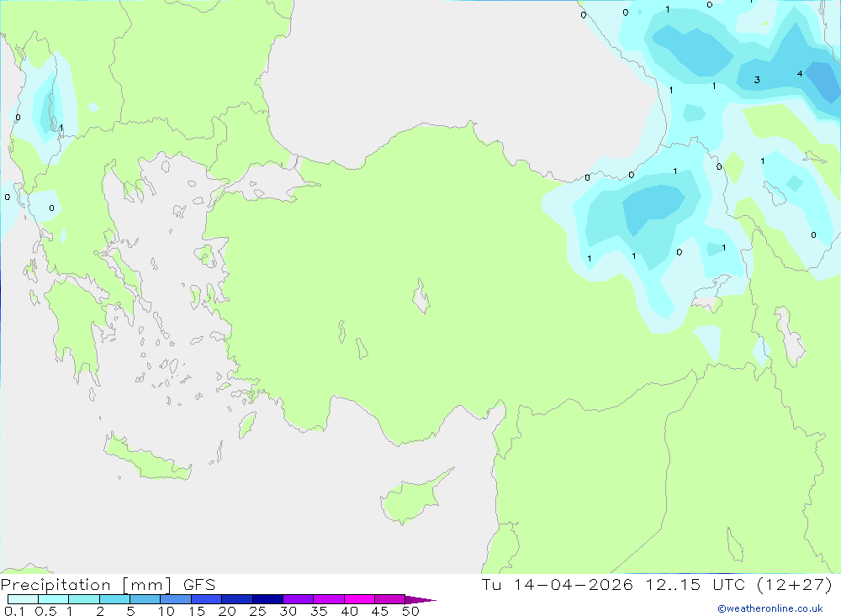Select the legend swatch between 1 and 2
The width and height of the screenshot is (841, 616).
[84, 599]
